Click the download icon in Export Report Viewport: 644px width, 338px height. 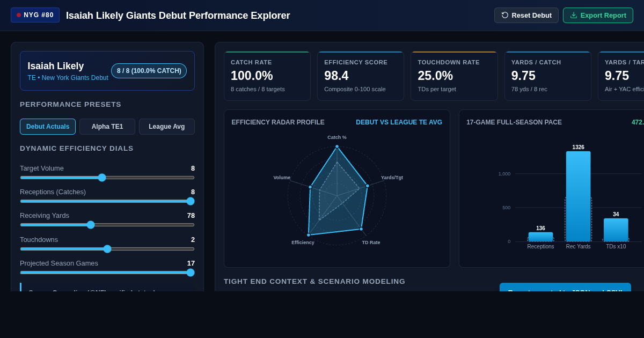(574, 15)
